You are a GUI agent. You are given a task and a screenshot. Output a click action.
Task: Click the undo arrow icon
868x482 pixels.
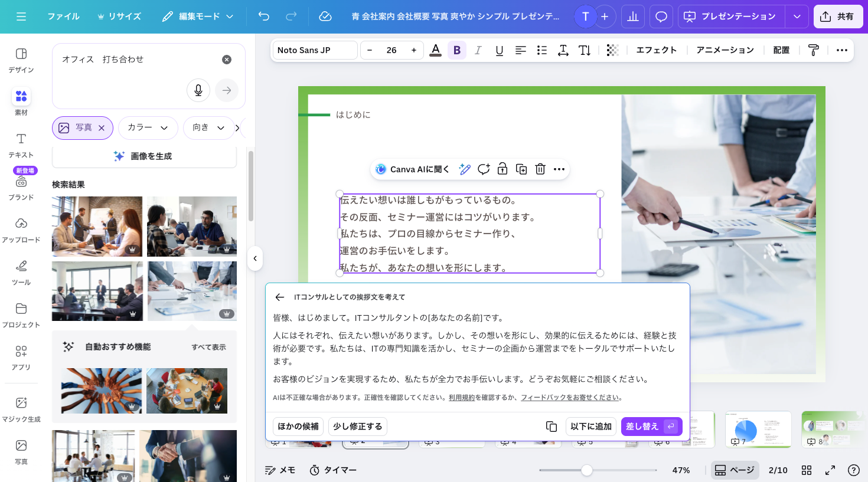264,17
